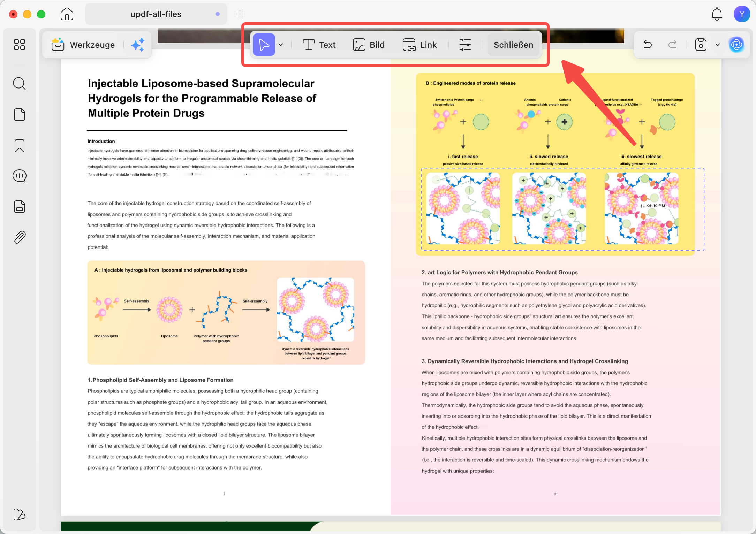Switch to the updf-all-files tab
Image resolution: width=756 pixels, height=534 pixels.
click(156, 14)
